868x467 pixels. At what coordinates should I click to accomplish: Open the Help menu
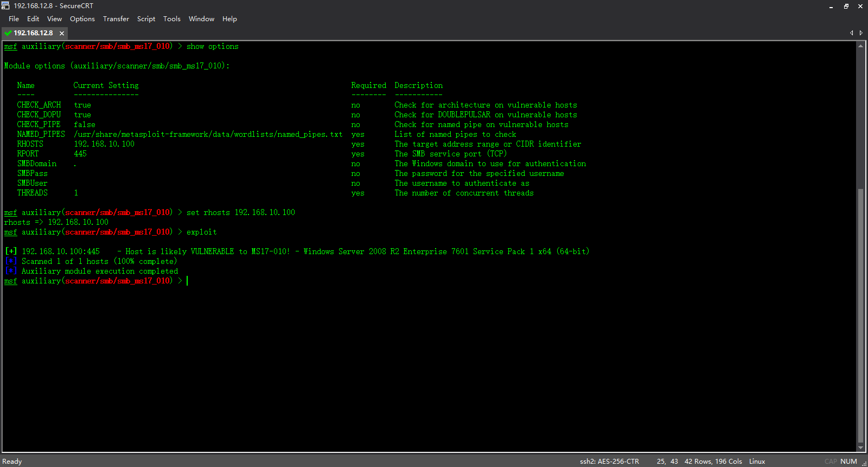(x=229, y=18)
